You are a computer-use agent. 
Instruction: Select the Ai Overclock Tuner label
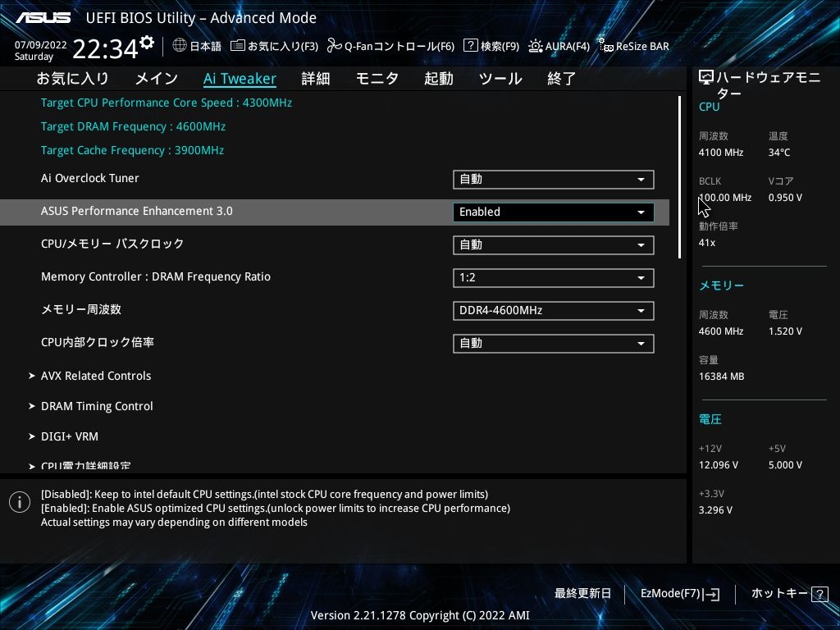(x=90, y=178)
